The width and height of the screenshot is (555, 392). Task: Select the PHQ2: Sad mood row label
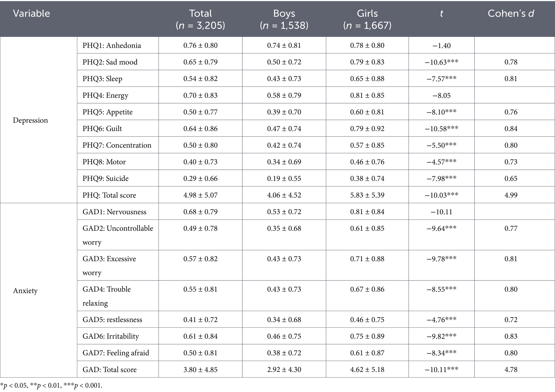click(x=110, y=62)
